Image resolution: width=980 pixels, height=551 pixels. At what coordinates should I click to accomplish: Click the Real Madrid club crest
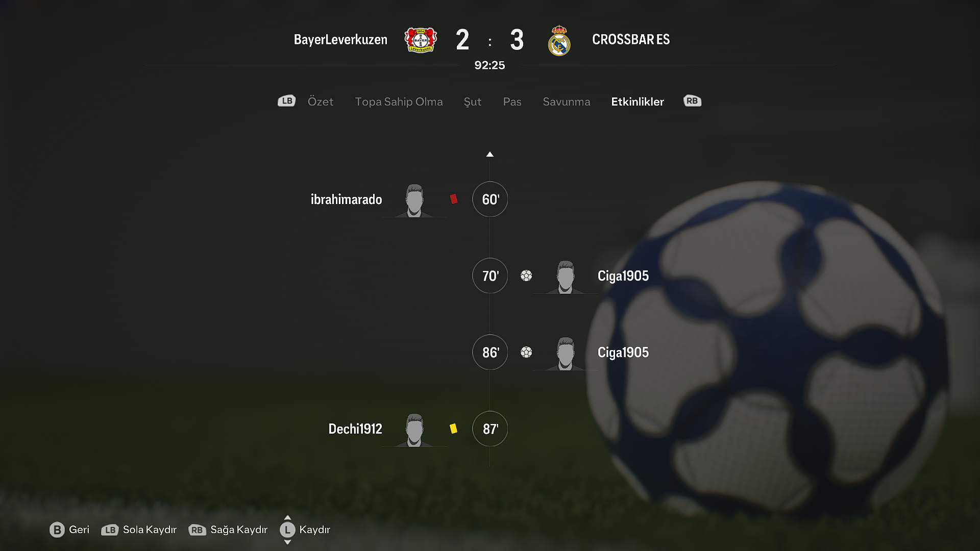[559, 40]
